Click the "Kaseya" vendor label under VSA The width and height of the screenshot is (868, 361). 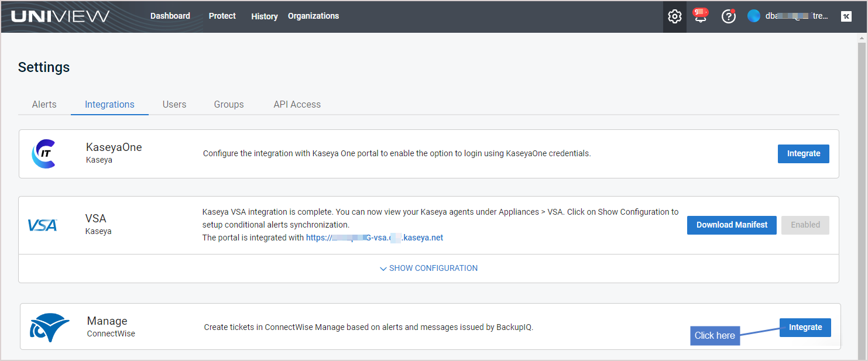pos(98,231)
